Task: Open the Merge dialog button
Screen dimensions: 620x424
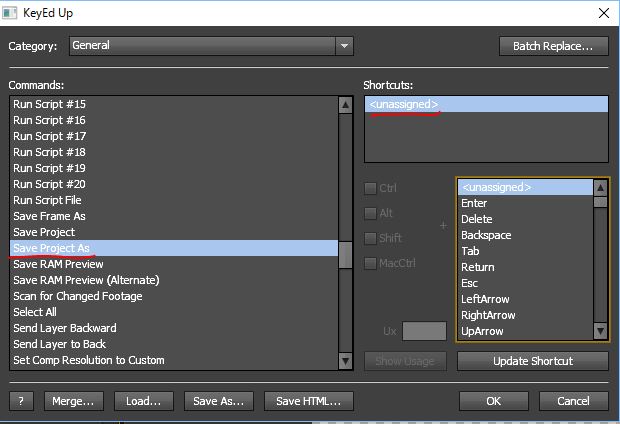Action: [73, 401]
